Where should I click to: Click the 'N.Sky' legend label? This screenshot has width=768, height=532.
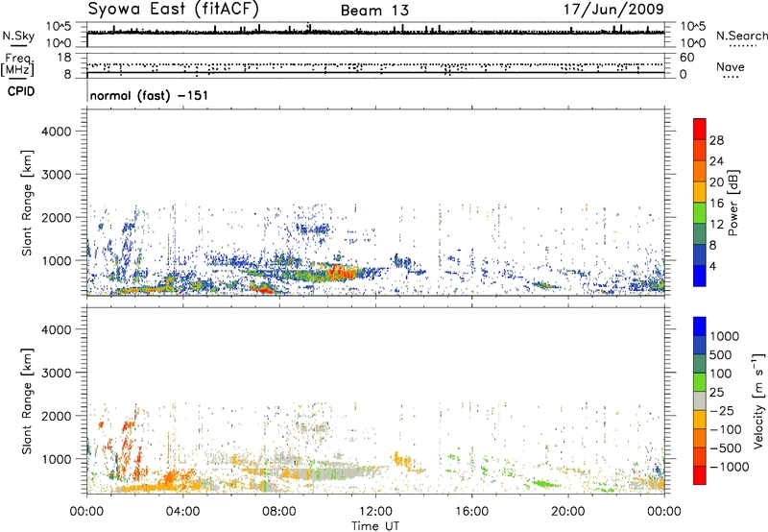coord(18,36)
